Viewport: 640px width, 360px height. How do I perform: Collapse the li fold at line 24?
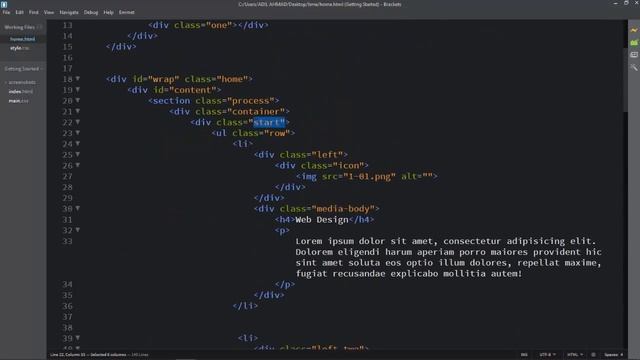point(78,144)
